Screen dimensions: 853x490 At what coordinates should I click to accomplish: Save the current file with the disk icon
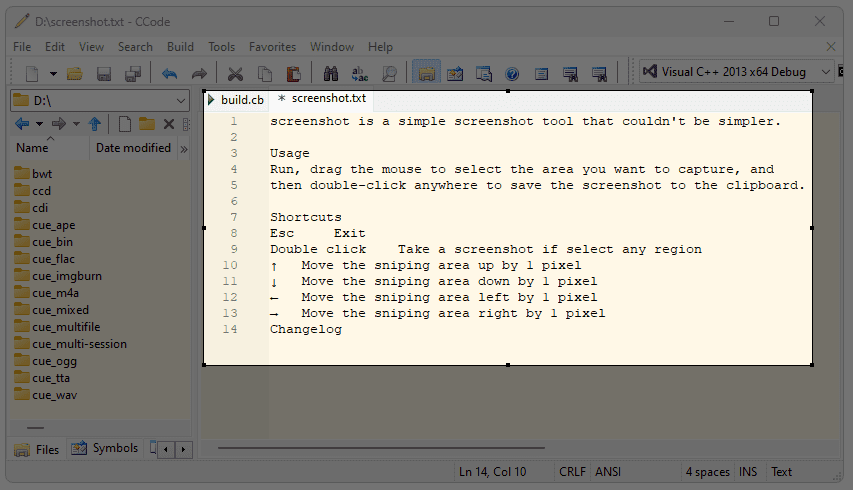104,73
